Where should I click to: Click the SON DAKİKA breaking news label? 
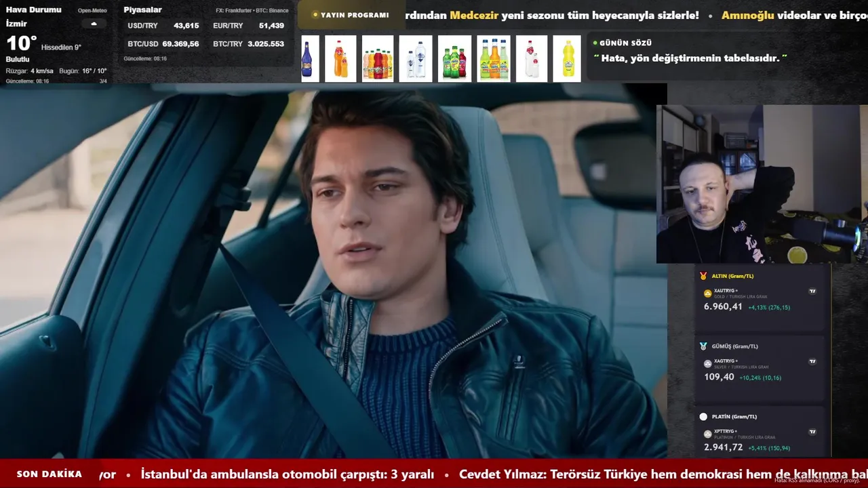(50, 474)
